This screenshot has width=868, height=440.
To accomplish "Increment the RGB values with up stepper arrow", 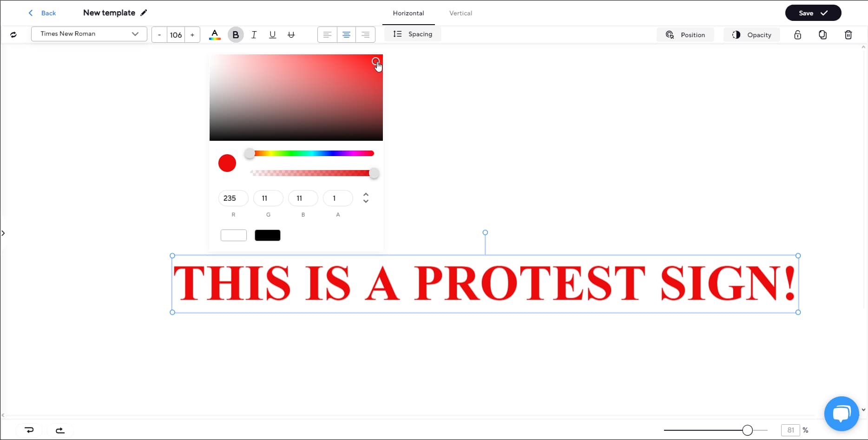I will pos(366,195).
